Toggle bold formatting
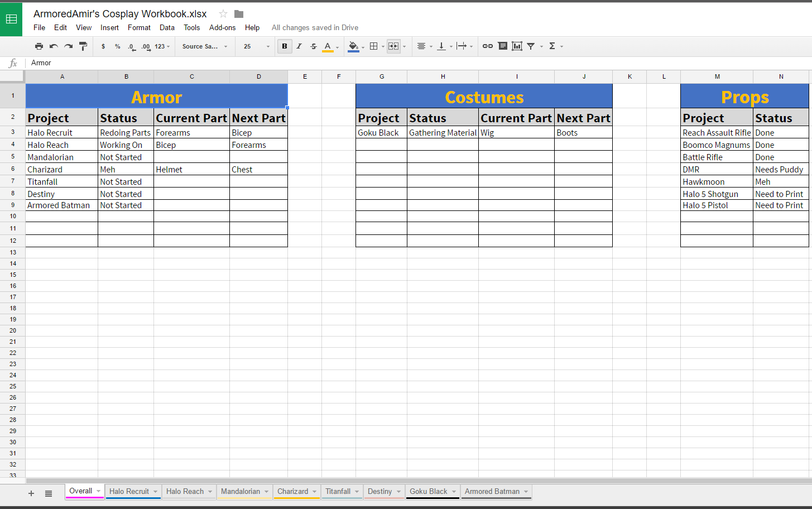 285,46
